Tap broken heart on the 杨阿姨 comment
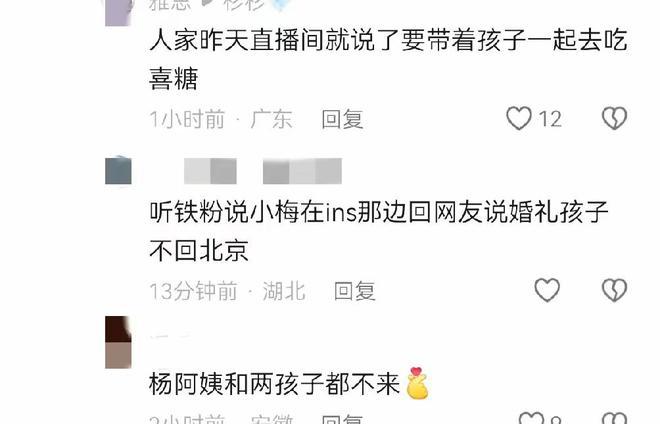 [x=614, y=419]
